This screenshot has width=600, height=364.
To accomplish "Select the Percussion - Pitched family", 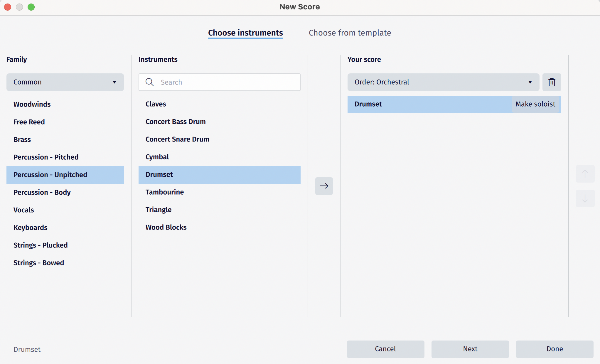I will coord(46,157).
